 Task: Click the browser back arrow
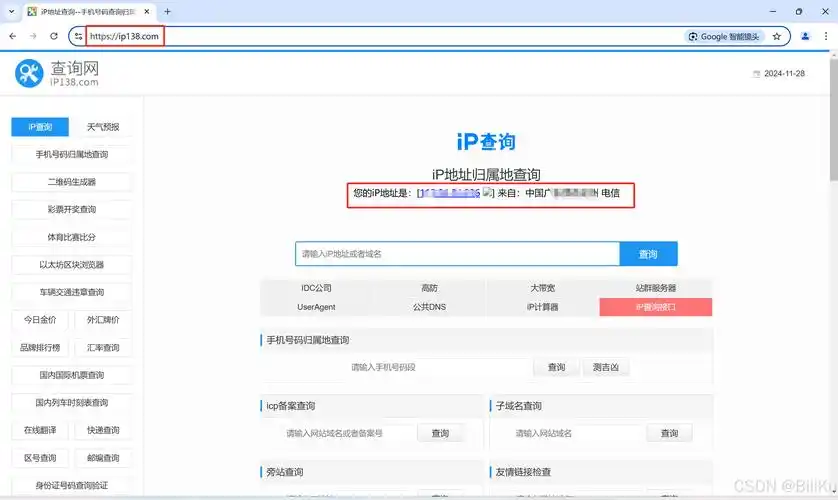click(12, 36)
